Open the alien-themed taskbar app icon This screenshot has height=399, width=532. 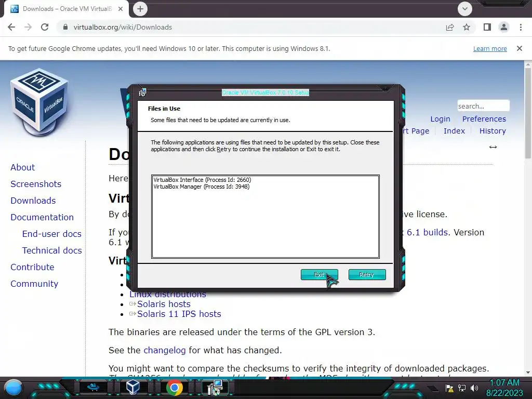93,388
